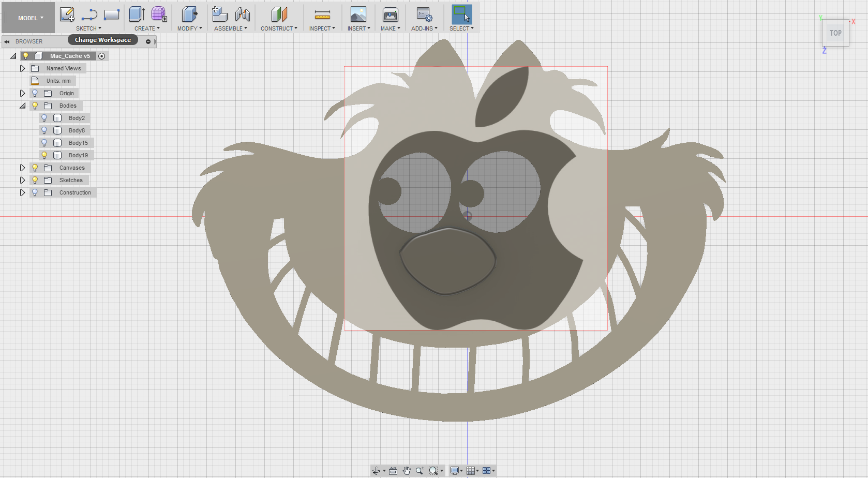The image size is (868, 478).
Task: Click the Joint icon in Assemble
Action: click(242, 14)
